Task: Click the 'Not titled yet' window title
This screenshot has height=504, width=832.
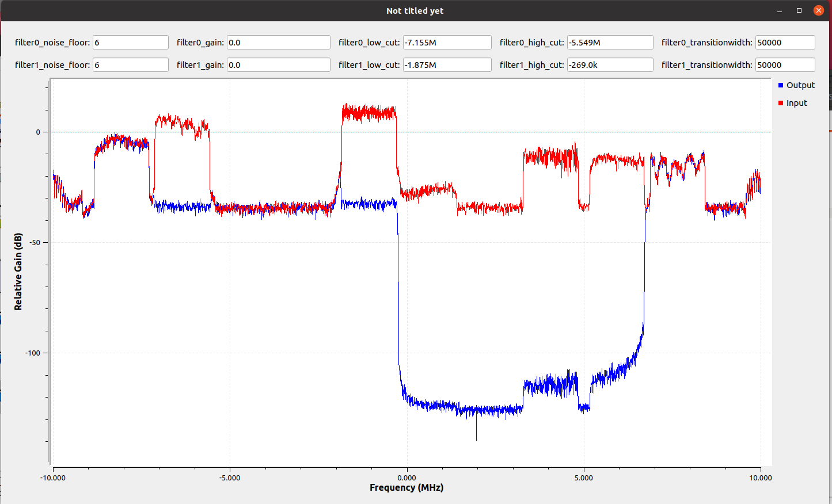Action: [415, 11]
